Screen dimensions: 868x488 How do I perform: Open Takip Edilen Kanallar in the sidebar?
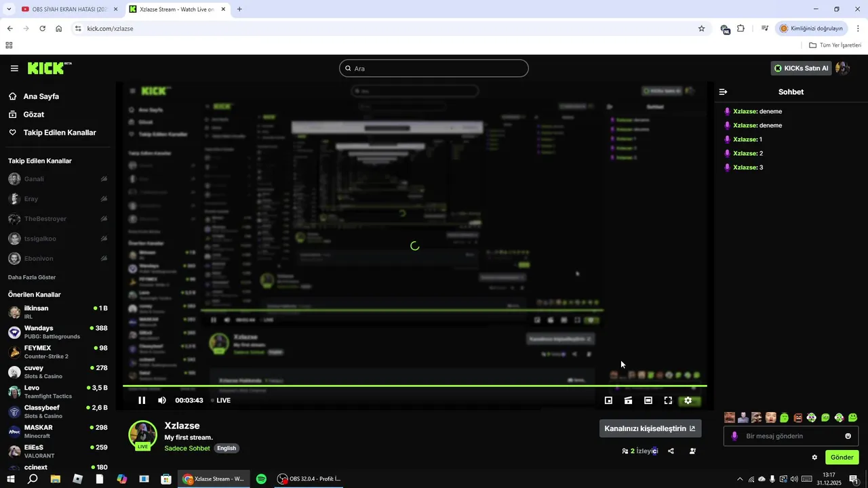click(60, 133)
